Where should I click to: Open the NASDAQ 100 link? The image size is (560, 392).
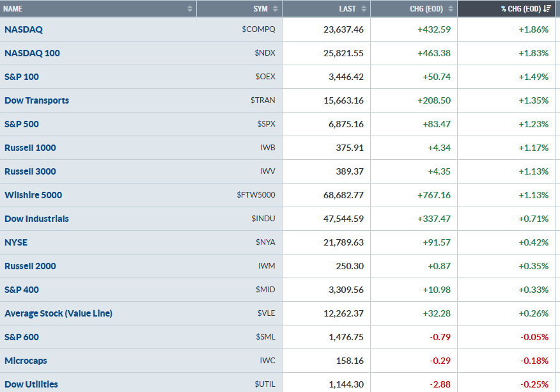click(32, 53)
